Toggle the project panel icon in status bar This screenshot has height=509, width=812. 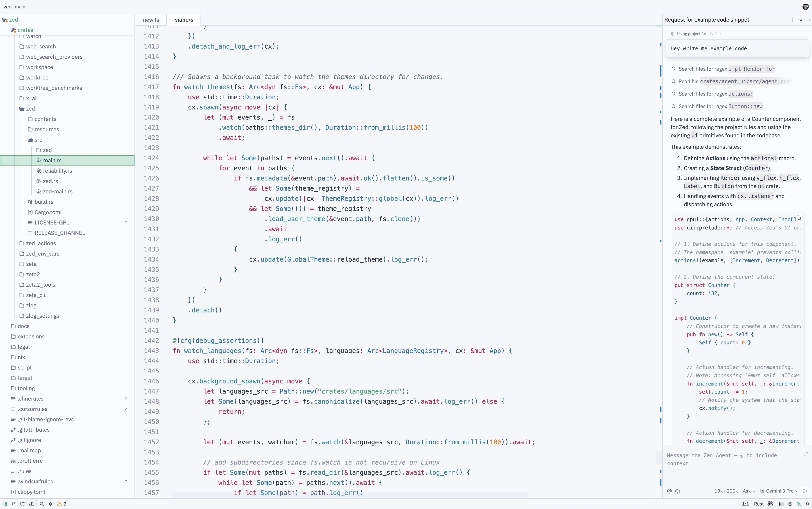(5, 504)
